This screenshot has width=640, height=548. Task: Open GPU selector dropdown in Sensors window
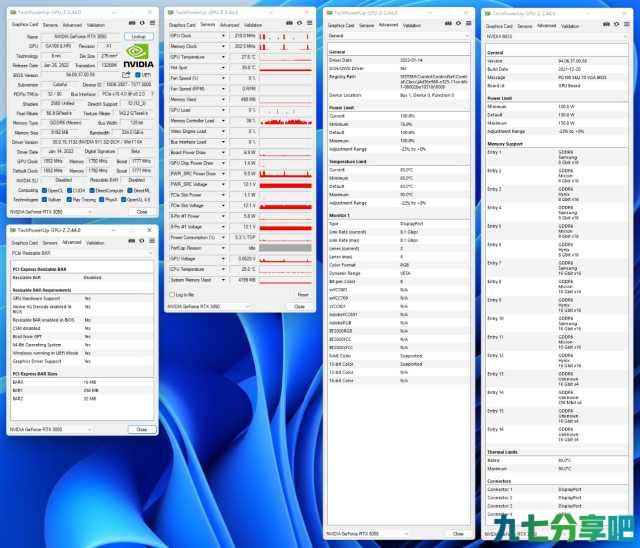[209, 306]
